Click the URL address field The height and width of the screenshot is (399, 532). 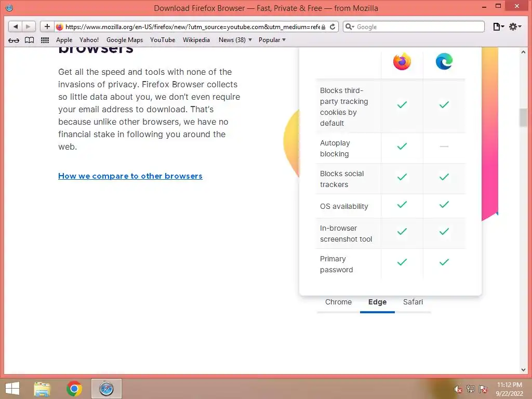click(192, 27)
